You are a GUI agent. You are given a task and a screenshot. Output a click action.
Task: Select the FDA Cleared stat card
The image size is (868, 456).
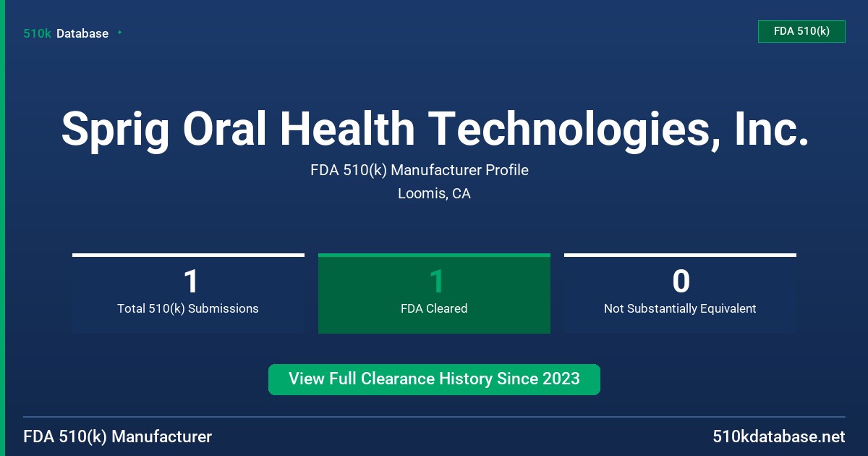[x=434, y=294]
